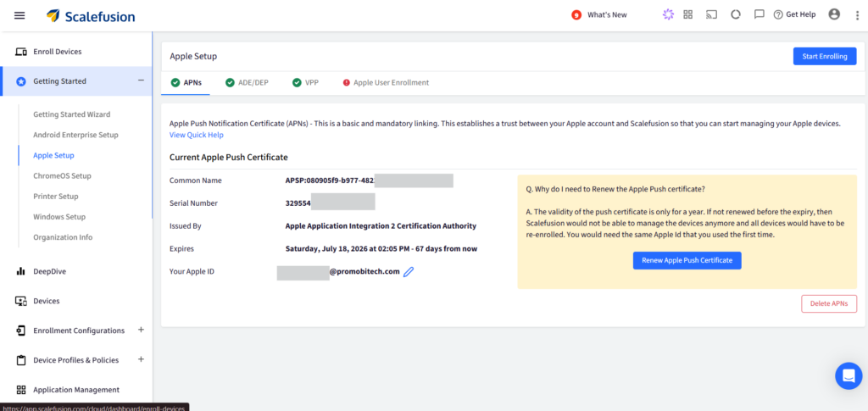
Task: Switch to the VPP tab
Action: pyautogui.click(x=305, y=83)
